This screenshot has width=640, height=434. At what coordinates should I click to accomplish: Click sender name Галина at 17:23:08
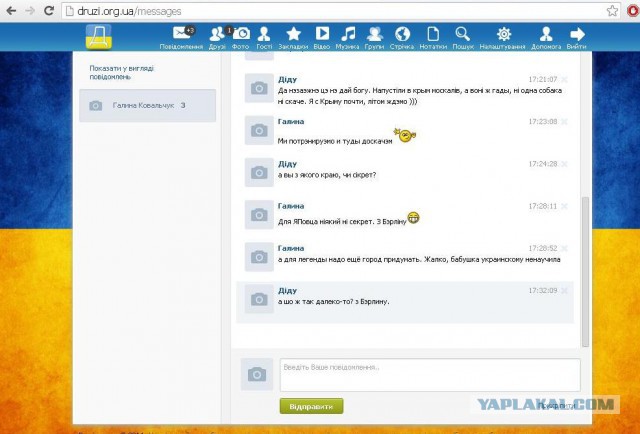(x=291, y=122)
